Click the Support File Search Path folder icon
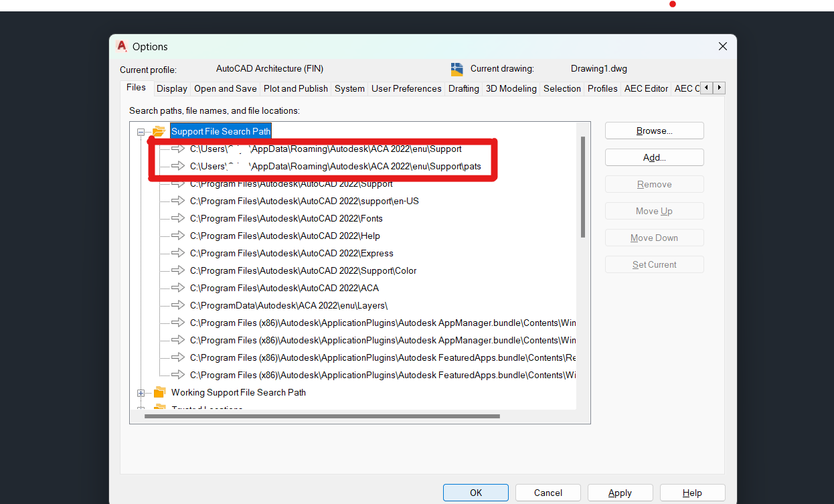Screen dimensions: 834x504 [x=159, y=131]
